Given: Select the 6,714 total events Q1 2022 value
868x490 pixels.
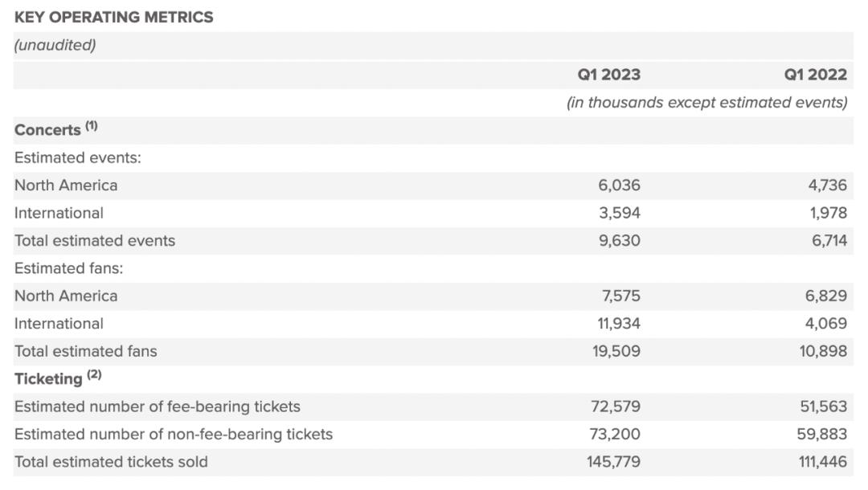Looking at the screenshot, I should (829, 240).
